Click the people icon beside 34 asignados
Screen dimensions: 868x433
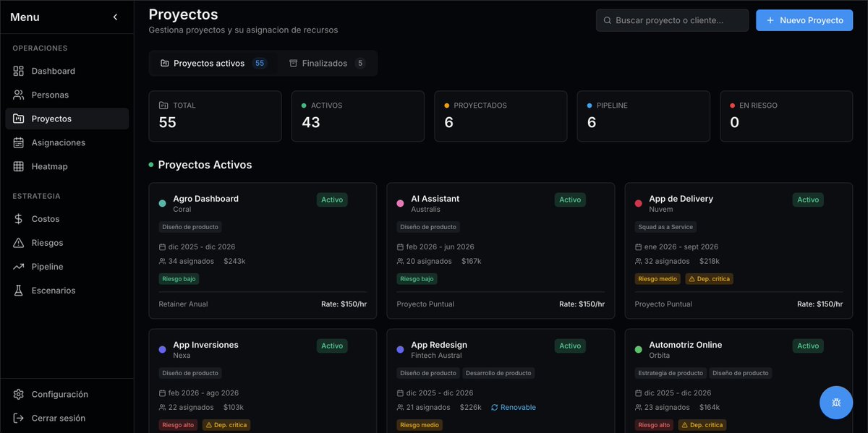(163, 262)
